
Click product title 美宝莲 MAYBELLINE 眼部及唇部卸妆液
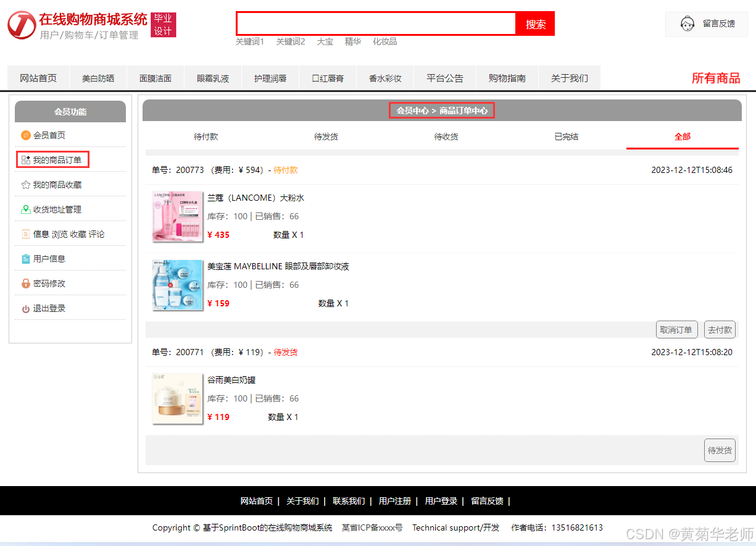(278, 266)
